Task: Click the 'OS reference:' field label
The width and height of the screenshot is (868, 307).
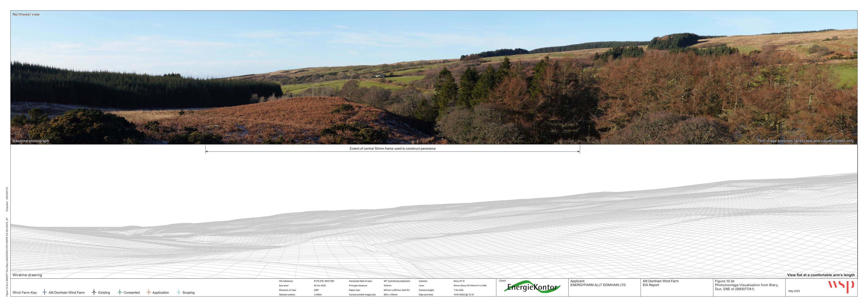Action: (286, 281)
